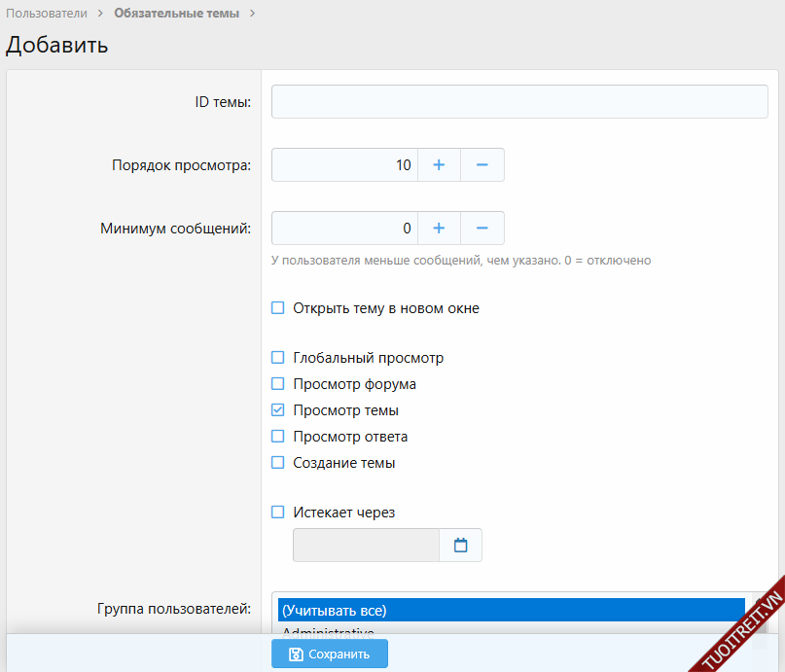
Task: Click the Минимум сообщений number field
Action: [344, 229]
